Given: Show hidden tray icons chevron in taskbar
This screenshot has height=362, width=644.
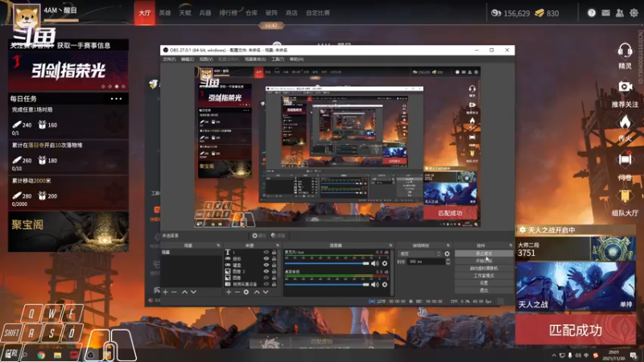Looking at the screenshot, I should click(x=554, y=356).
